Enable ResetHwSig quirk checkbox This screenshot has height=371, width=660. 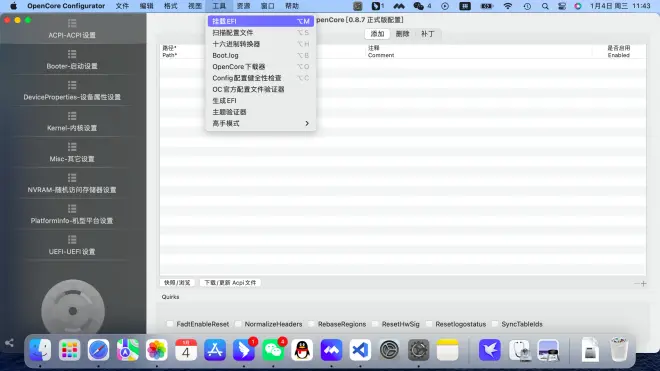(375, 324)
